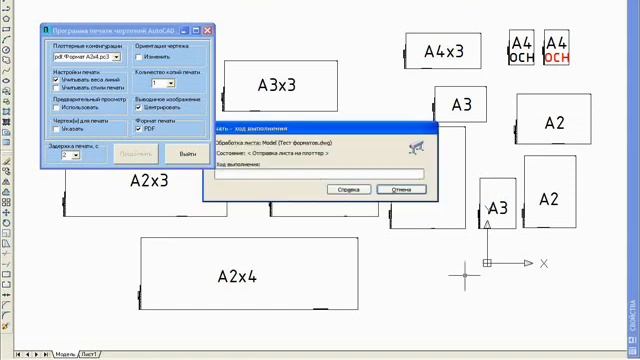The height and width of the screenshot is (360, 640).
Task: Click the plotter icon in progress dialog
Action: tap(416, 147)
